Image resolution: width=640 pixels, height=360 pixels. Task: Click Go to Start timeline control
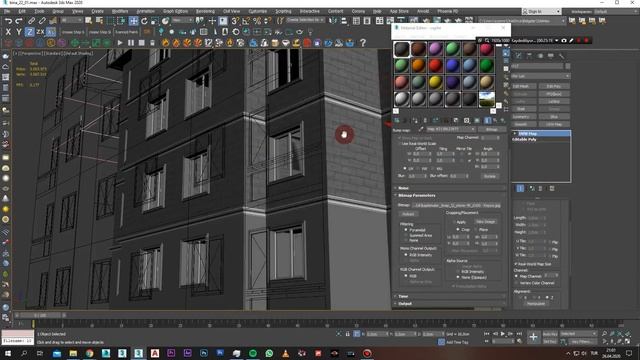click(487, 334)
